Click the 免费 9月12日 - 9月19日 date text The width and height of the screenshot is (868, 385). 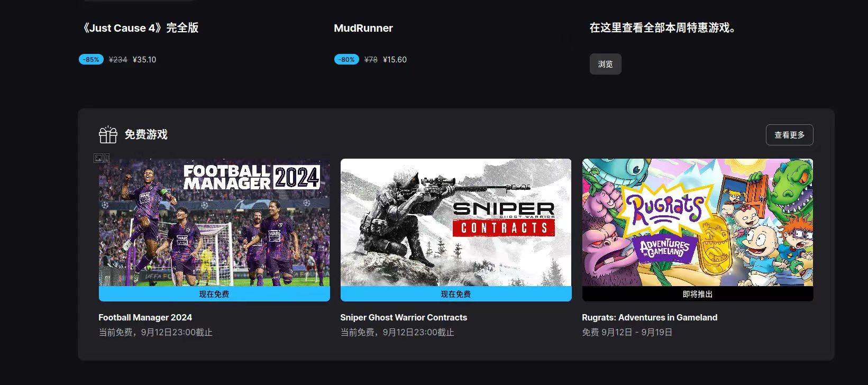[x=627, y=333]
